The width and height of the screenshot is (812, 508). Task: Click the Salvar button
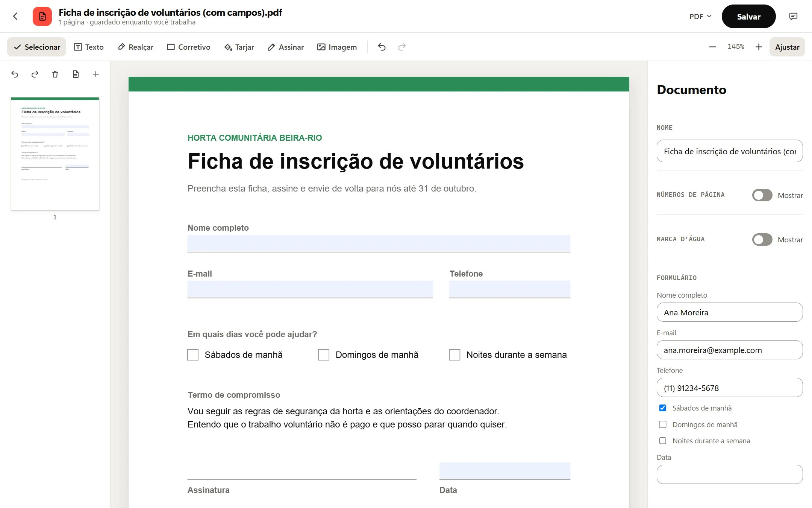748,17
